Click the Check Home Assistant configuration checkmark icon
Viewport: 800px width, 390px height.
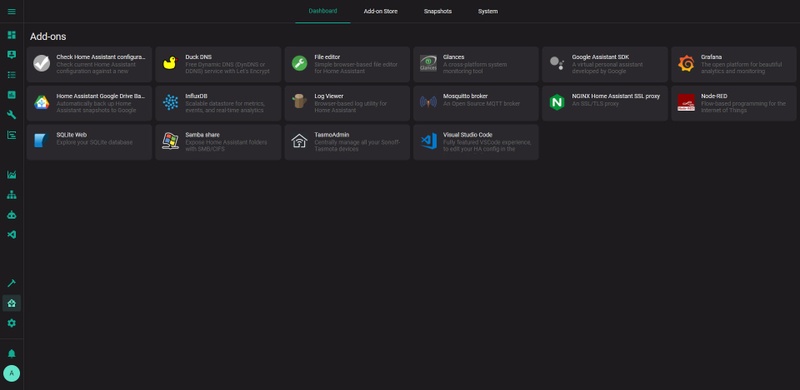tap(41, 64)
